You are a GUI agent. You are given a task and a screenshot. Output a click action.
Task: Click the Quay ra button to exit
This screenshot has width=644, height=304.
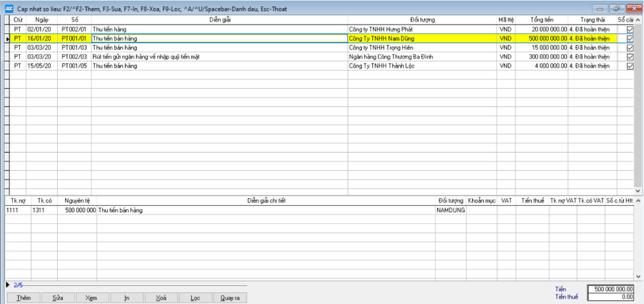[x=230, y=298]
